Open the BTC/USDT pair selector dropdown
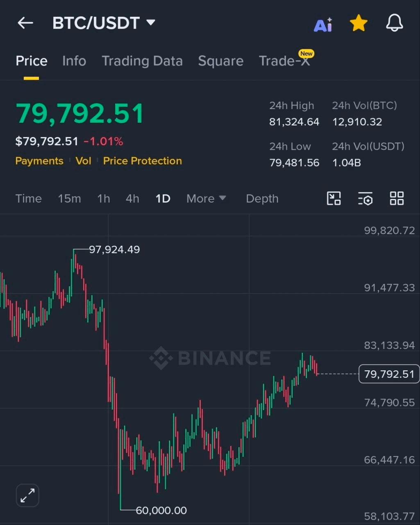Screen dimensions: 420x525 click(x=104, y=23)
